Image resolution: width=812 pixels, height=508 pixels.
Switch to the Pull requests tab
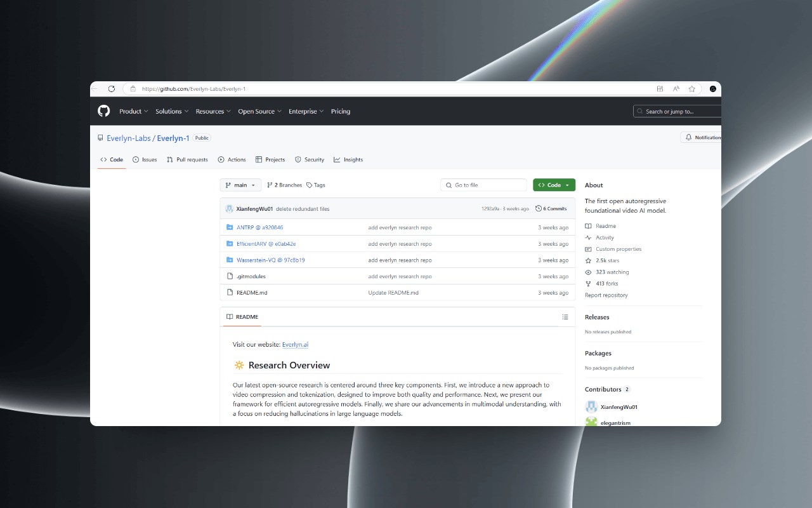coord(187,159)
